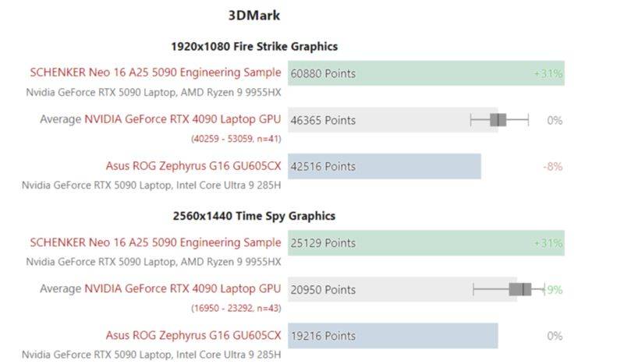
Task: Click the 25129 Points green bar
Action: pos(425,243)
